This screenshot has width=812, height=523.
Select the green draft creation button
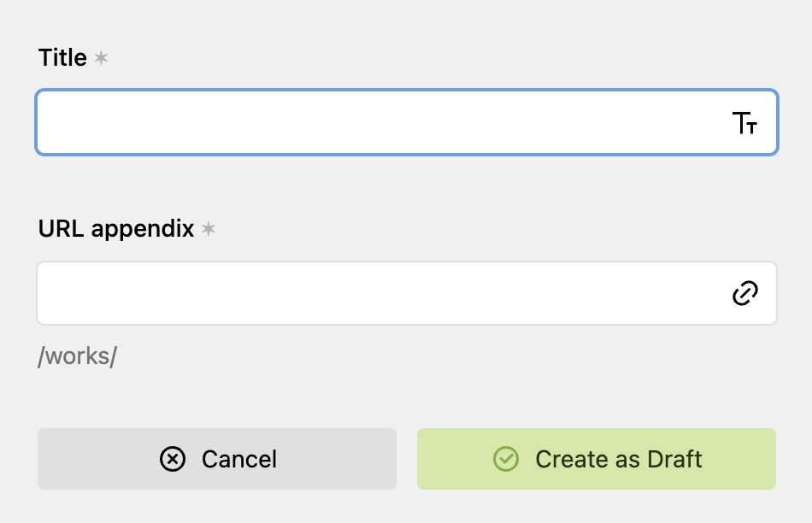click(x=597, y=460)
